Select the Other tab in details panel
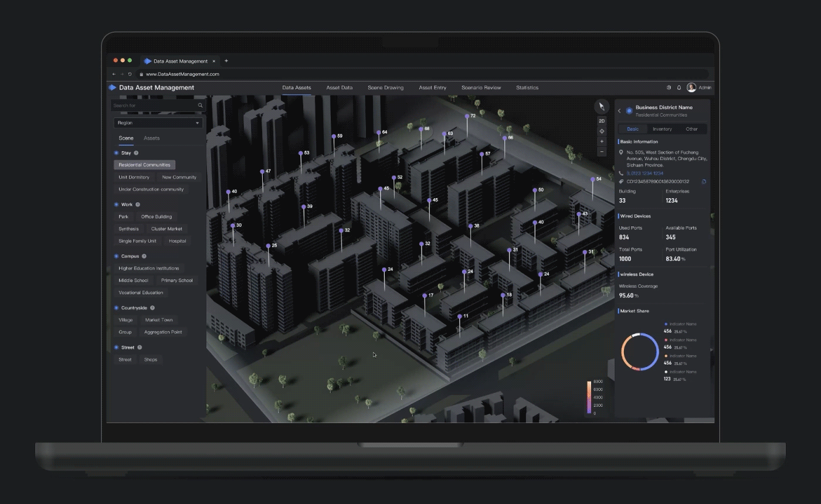 click(x=692, y=129)
